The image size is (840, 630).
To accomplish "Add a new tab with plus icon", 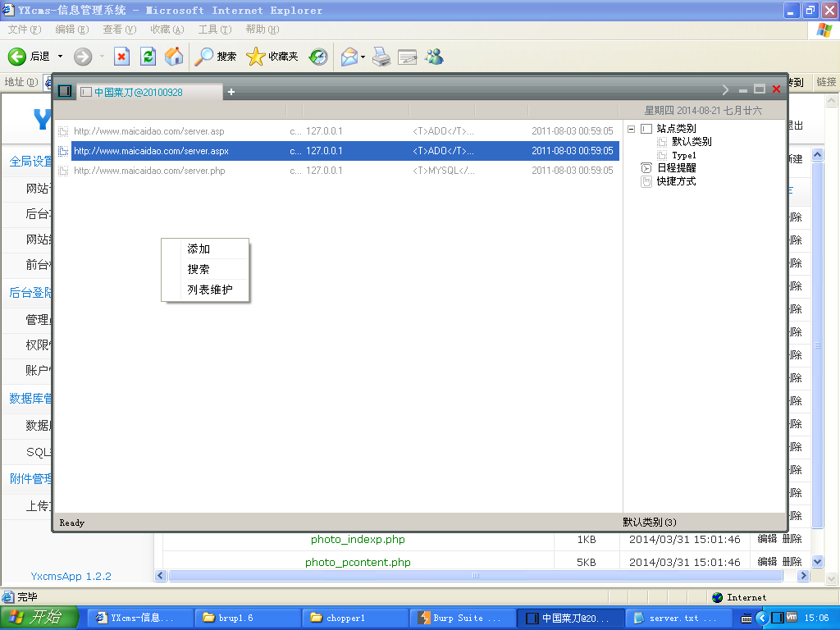I will tap(231, 92).
